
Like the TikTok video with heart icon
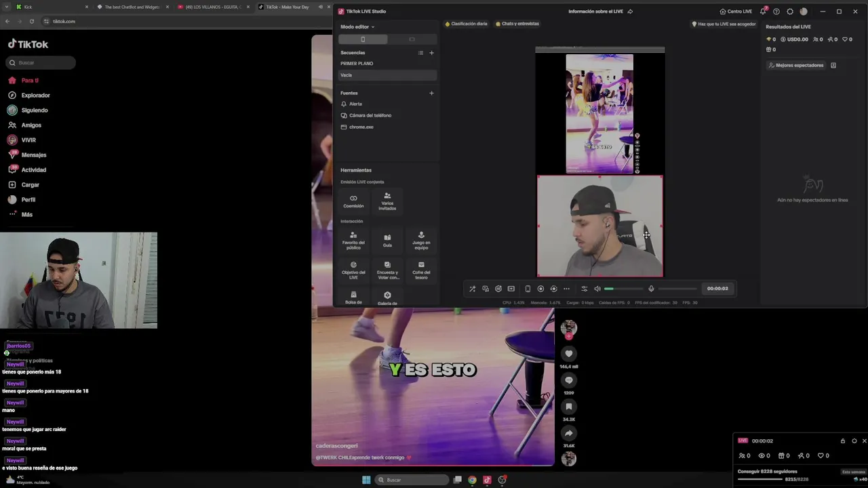click(x=569, y=354)
